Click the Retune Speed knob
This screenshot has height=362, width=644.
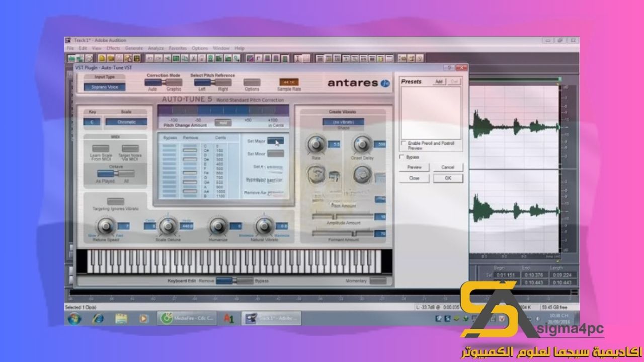pyautogui.click(x=106, y=226)
